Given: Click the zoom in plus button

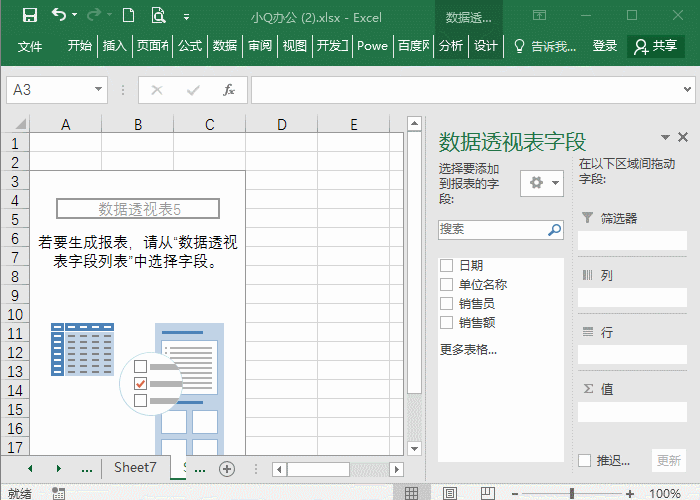Looking at the screenshot, I should 629,493.
